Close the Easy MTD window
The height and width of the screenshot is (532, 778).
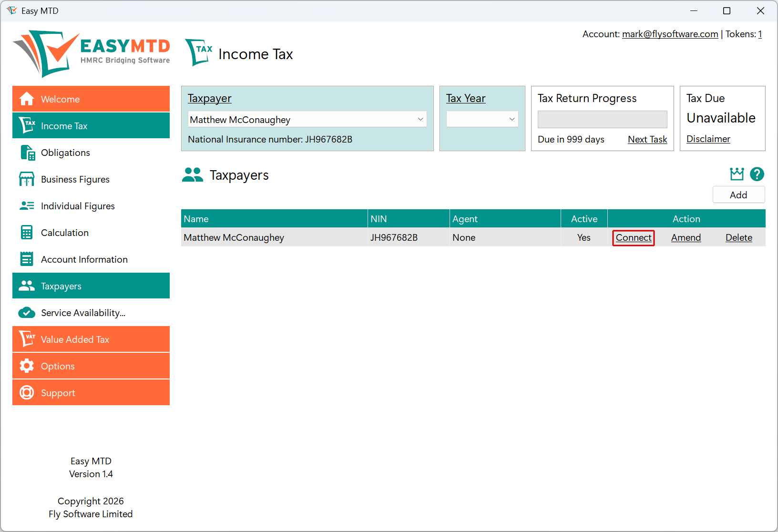760,10
